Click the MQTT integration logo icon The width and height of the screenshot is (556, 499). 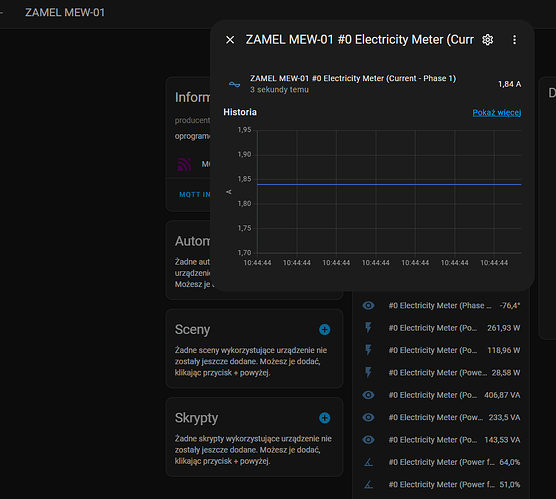pyautogui.click(x=184, y=164)
